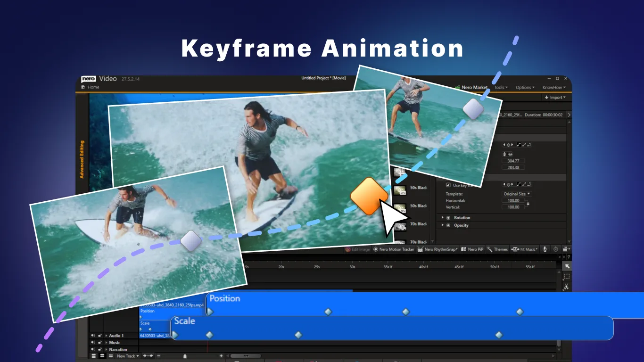This screenshot has width=644, height=362.
Task: Open the Import dropdown
Action: pyautogui.click(x=554, y=97)
